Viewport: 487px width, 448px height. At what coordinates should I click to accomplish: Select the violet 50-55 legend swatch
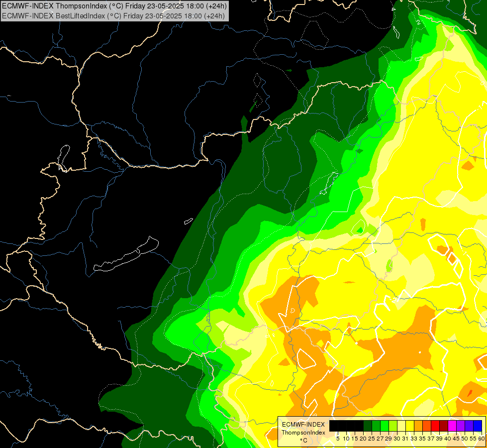[x=469, y=426]
